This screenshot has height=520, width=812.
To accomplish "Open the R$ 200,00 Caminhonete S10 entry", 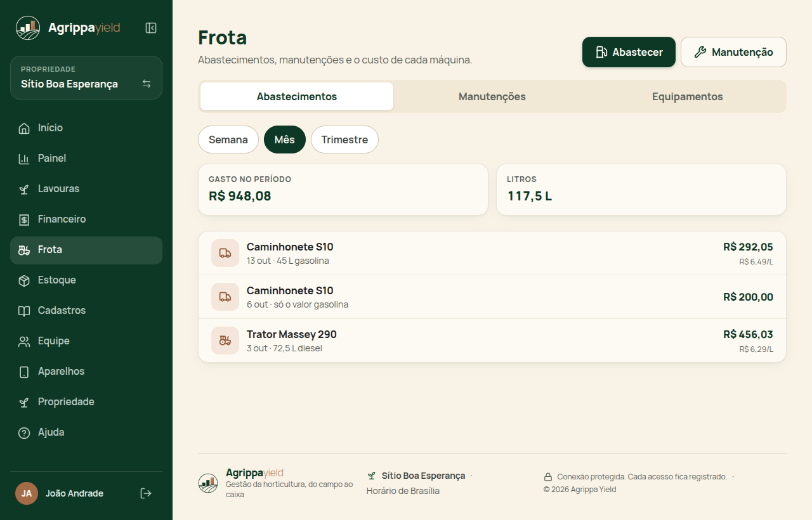I will pyautogui.click(x=492, y=297).
